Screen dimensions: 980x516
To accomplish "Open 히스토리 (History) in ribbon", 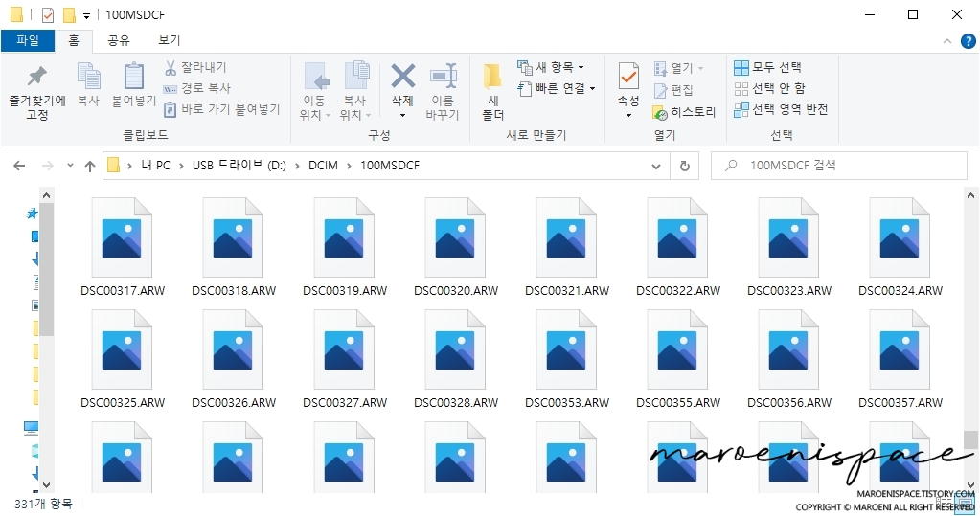I will coord(684,112).
